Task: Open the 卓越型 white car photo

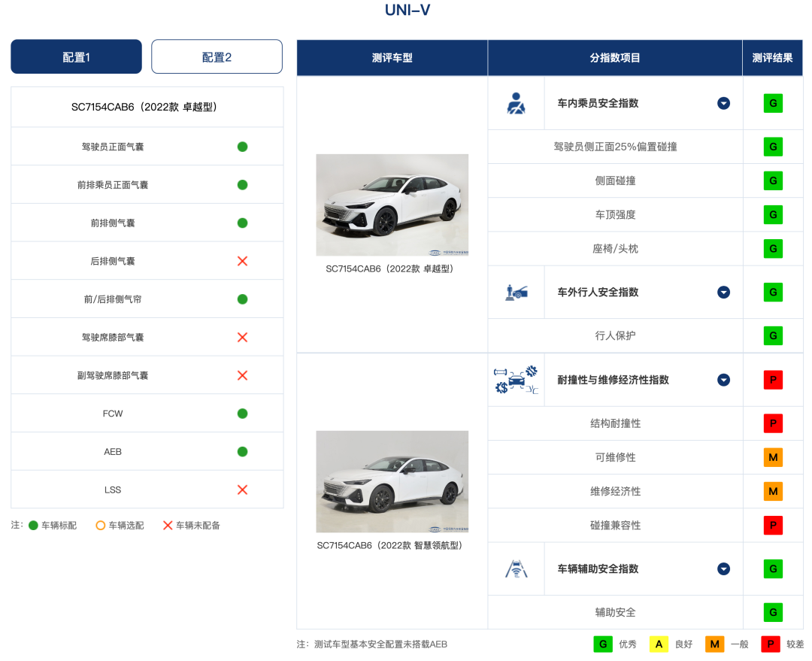Action: coord(392,205)
